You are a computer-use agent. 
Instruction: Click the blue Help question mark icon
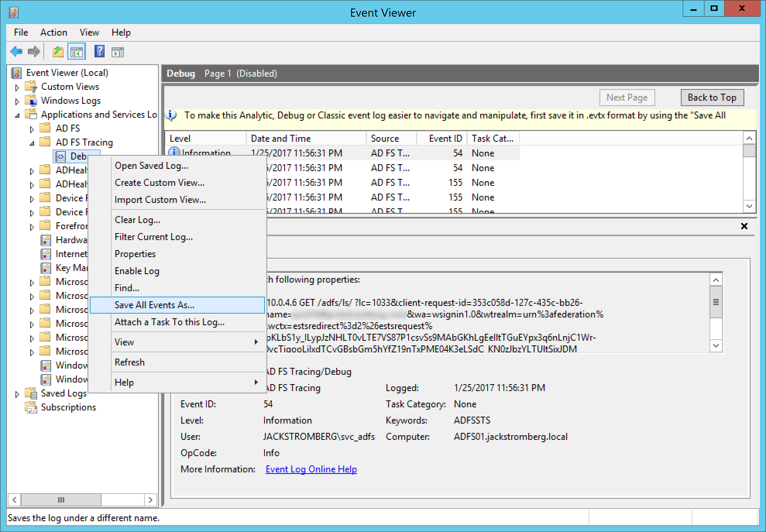99,51
